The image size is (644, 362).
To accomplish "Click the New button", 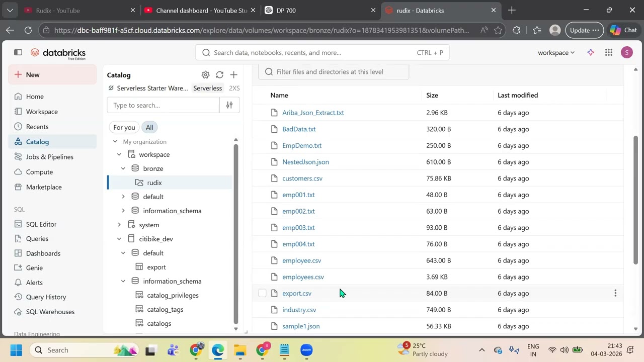I will (52, 74).
